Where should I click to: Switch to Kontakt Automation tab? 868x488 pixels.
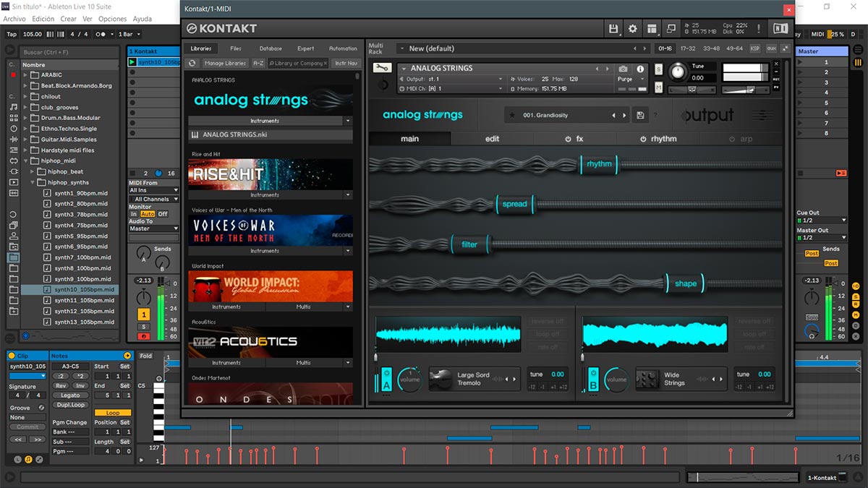click(x=343, y=48)
